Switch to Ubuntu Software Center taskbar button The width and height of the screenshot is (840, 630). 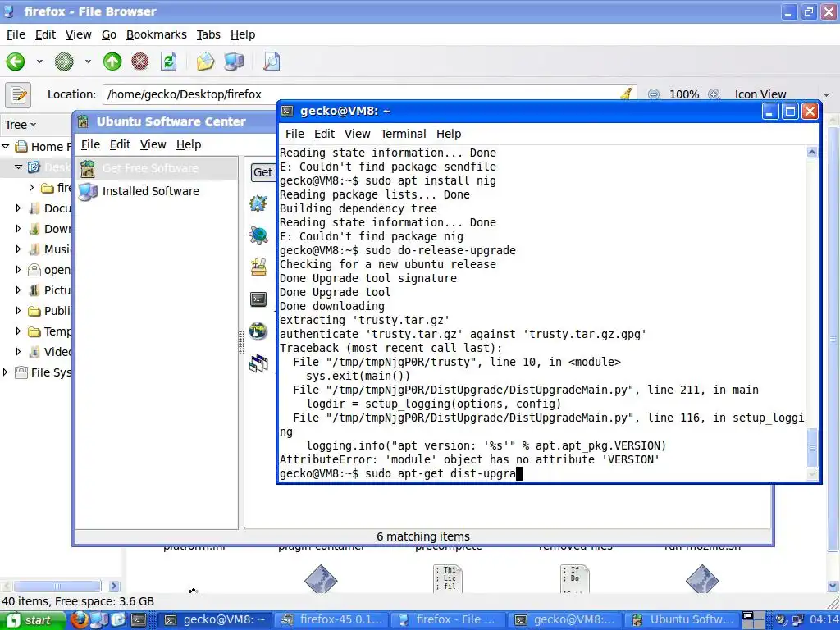[683, 620]
